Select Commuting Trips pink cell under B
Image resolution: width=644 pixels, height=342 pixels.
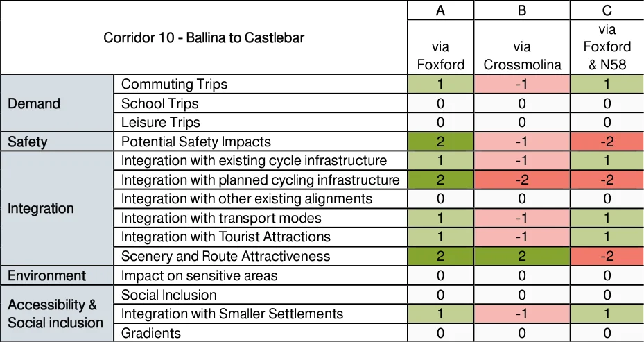[x=521, y=84]
